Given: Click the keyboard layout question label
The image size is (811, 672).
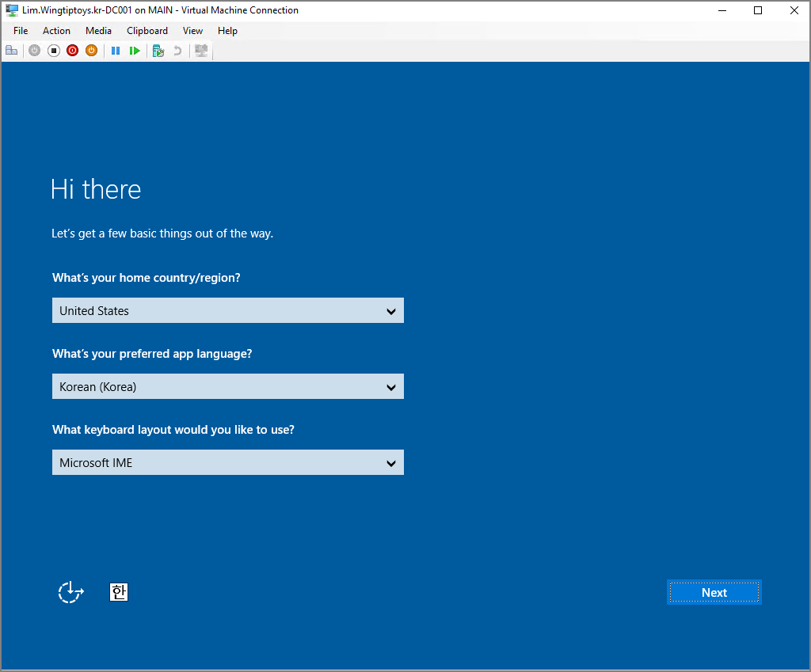Looking at the screenshot, I should [x=173, y=430].
